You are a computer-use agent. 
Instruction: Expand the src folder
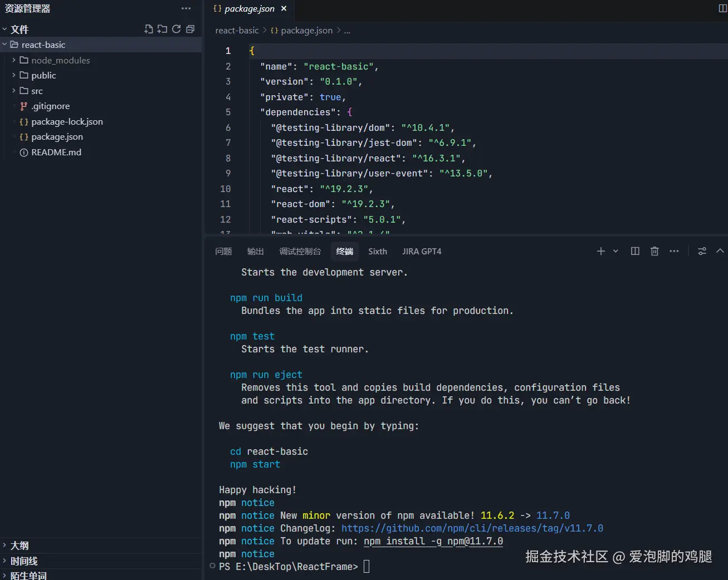coord(14,91)
